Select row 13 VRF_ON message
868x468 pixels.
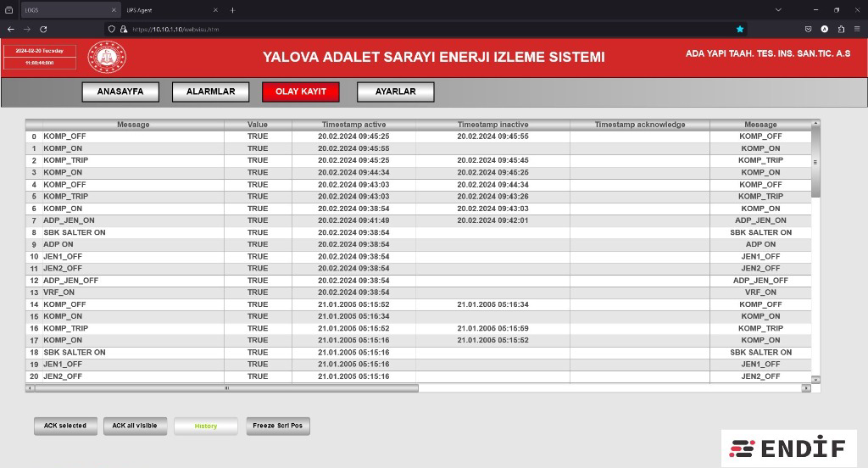tap(58, 292)
